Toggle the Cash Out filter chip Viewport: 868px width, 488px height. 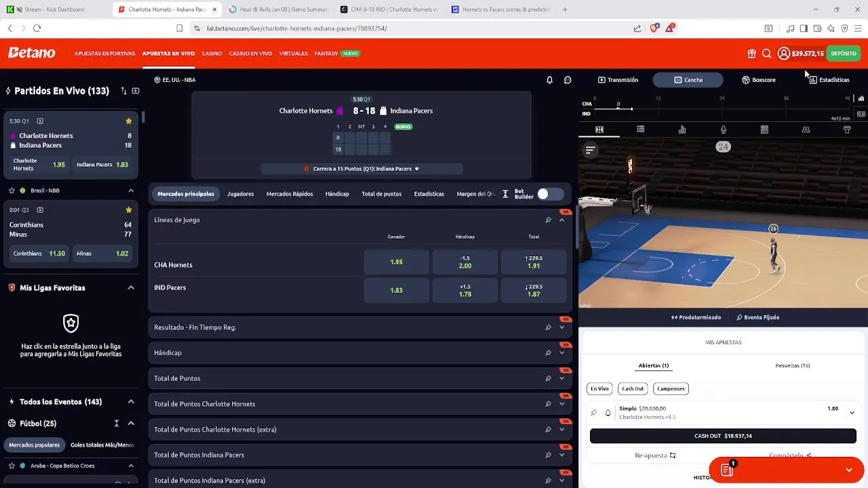633,388
